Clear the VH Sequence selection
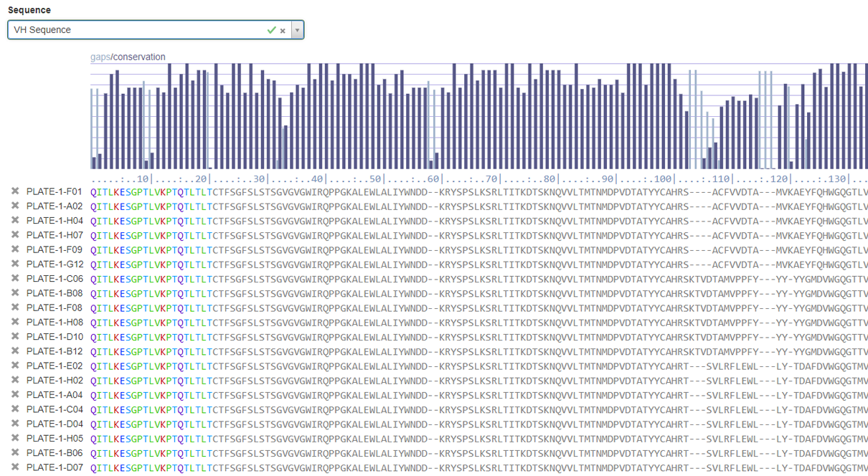 point(283,31)
